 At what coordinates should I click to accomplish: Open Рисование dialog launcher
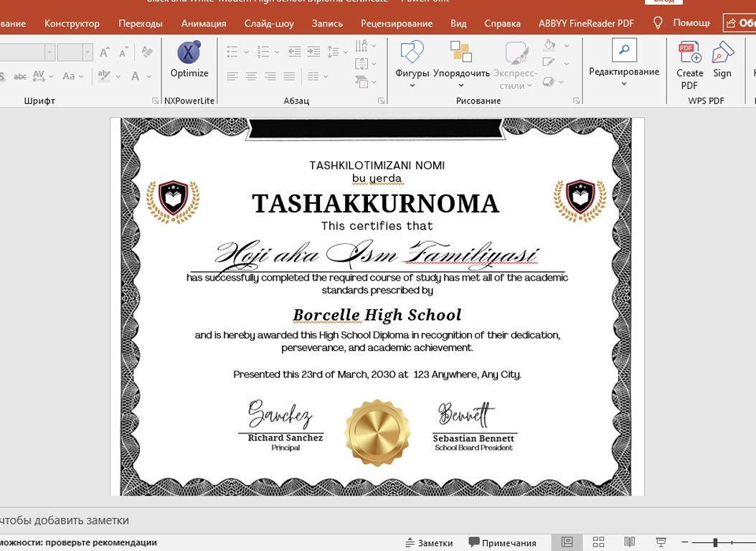coord(576,100)
